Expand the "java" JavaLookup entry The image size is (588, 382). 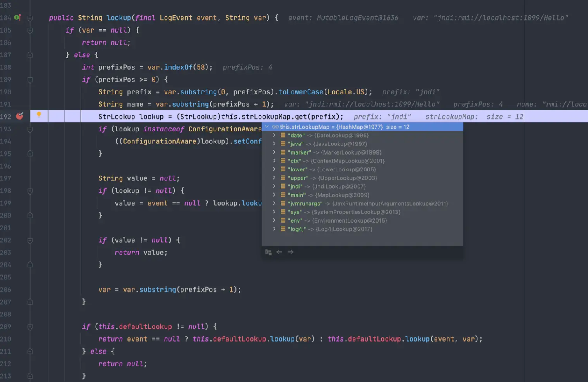coord(274,144)
